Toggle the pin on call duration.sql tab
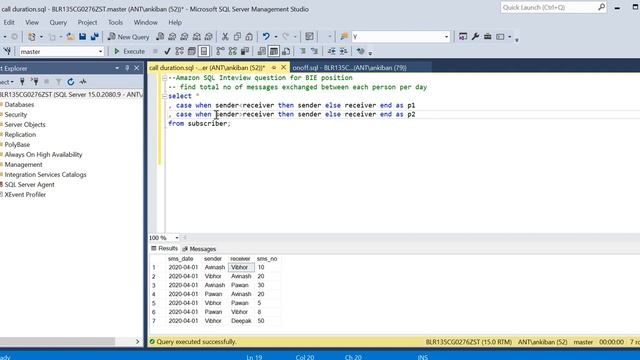 (x=274, y=68)
